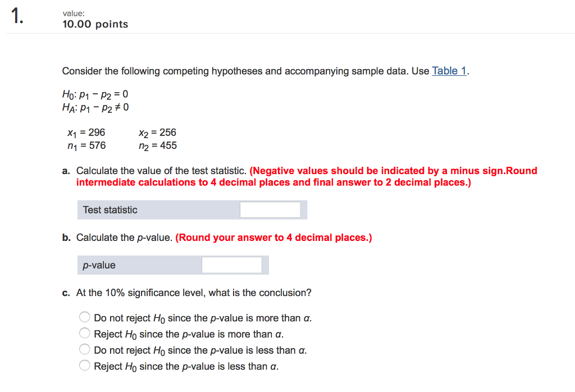
Task: Click the null hypothesis H0 line
Action: 95,94
